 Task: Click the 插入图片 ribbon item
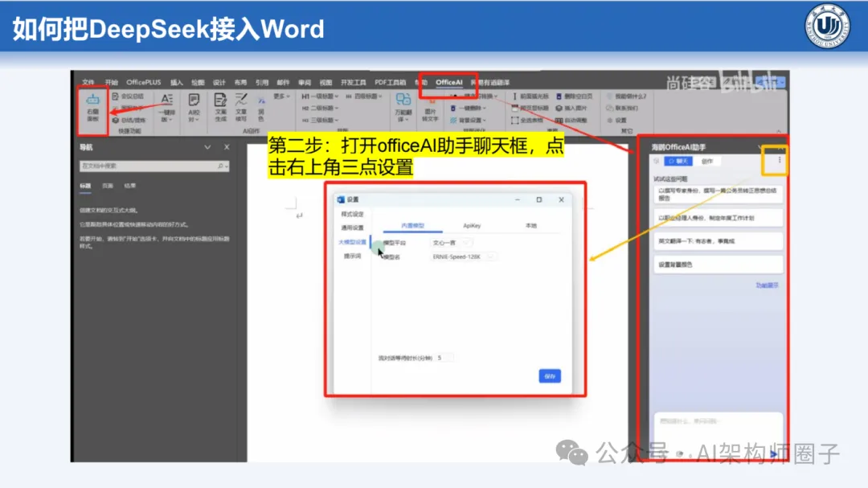point(571,109)
